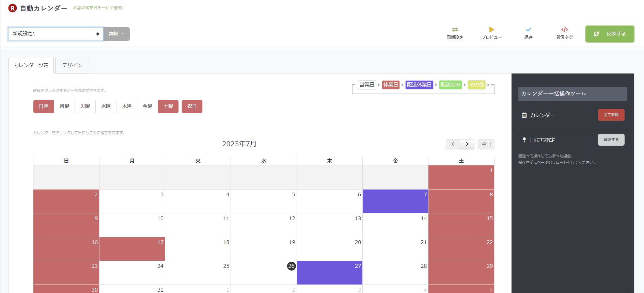Select July 31 calendar cell
This screenshot has width=644, height=293.
[132, 289]
